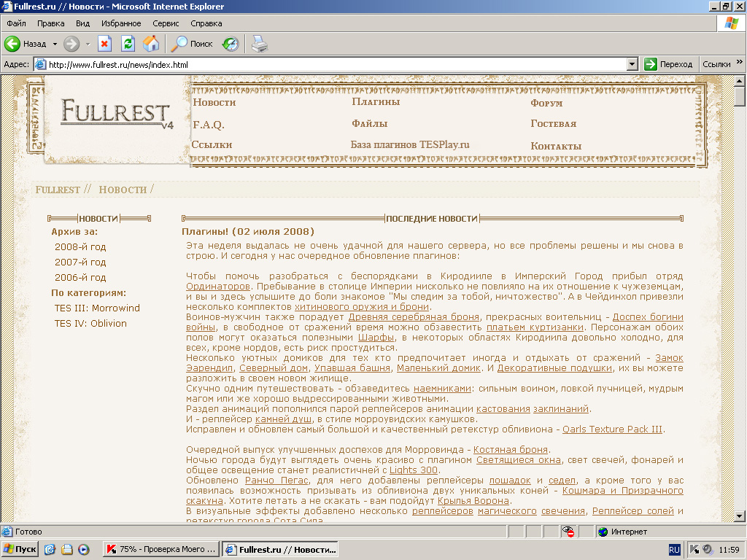Viewport: 747px width, 560px height.
Task: Open the Файл menu
Action: (x=16, y=23)
